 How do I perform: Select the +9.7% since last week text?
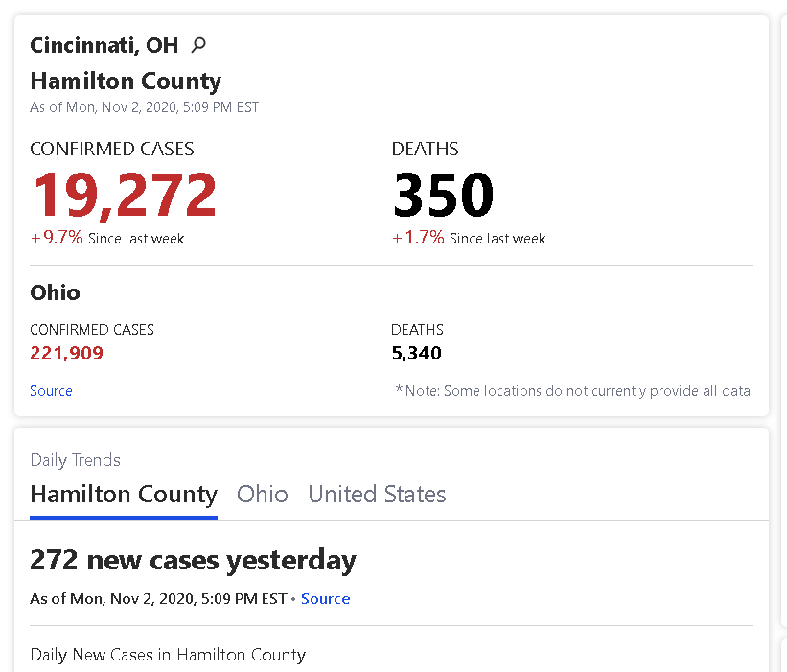pos(107,238)
